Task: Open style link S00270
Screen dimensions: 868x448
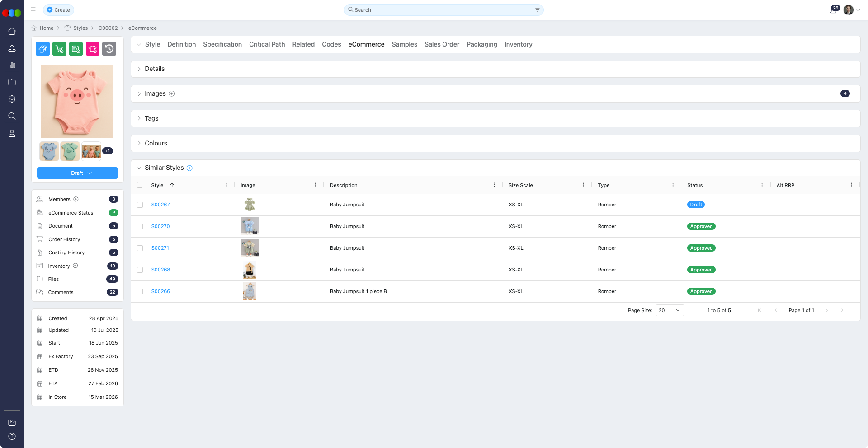Action: tap(160, 226)
